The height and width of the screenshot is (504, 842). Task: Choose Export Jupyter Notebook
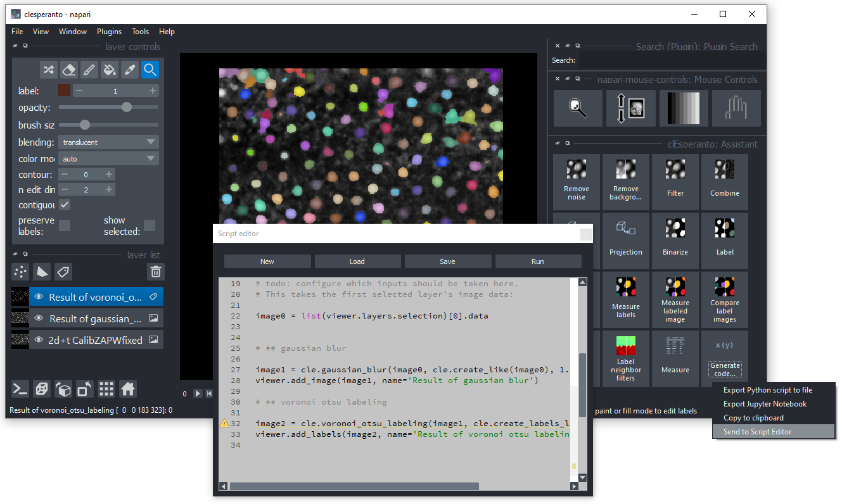pos(774,404)
